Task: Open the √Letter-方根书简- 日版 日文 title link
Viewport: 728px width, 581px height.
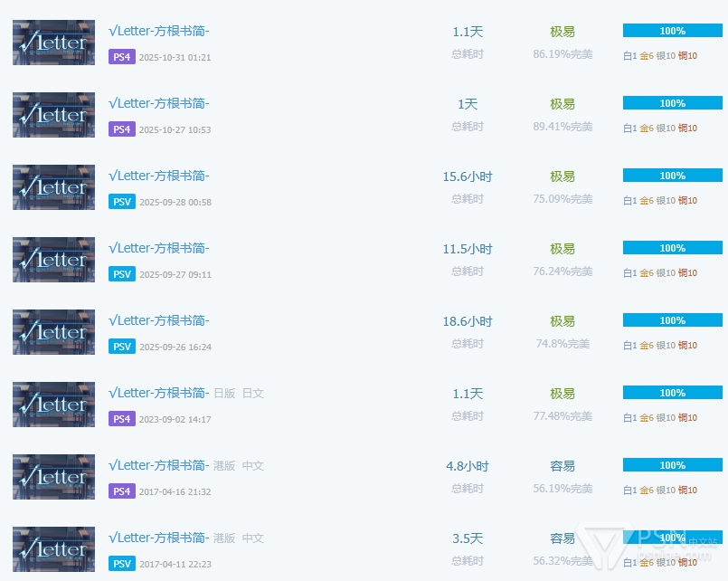Action: 158,393
